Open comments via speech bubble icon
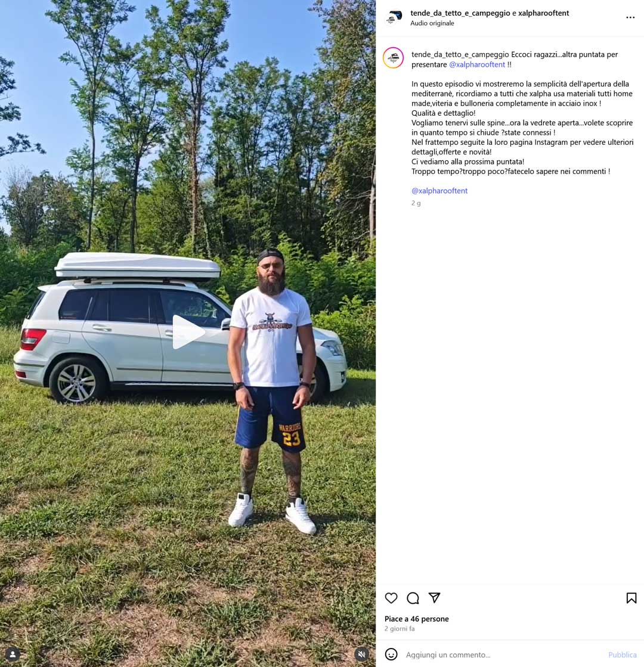This screenshot has width=644, height=667. [413, 598]
